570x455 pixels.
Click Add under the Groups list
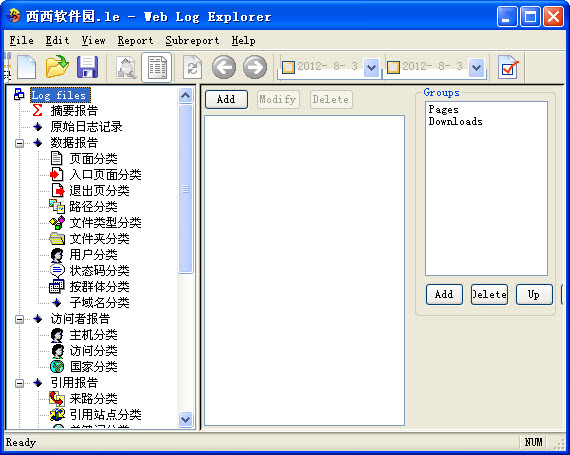pyautogui.click(x=444, y=294)
